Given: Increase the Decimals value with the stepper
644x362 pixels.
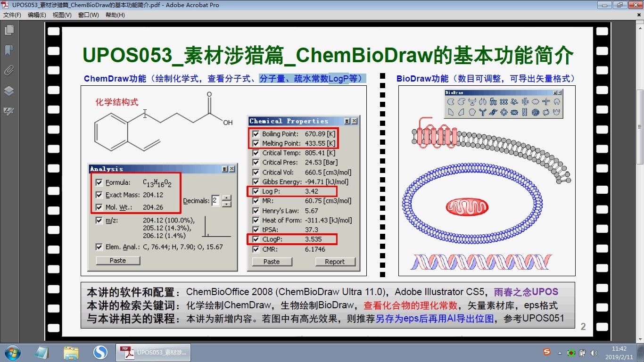Looking at the screenshot, I should click(227, 198).
